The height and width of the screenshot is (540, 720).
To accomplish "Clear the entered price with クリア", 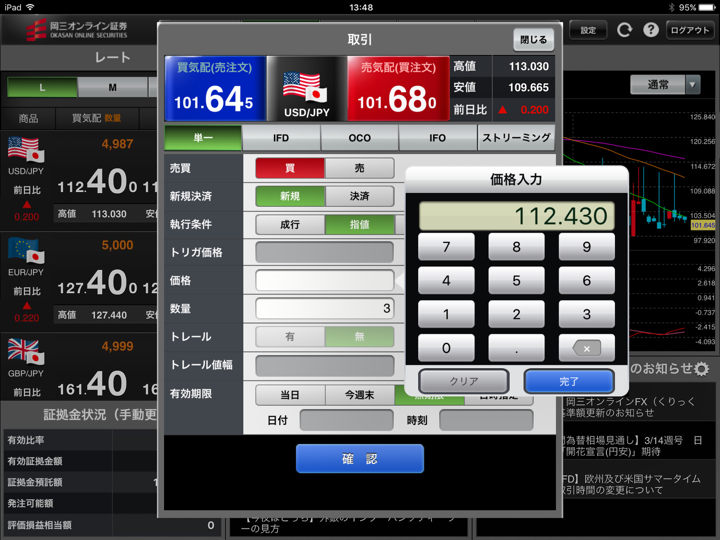I will 463,381.
